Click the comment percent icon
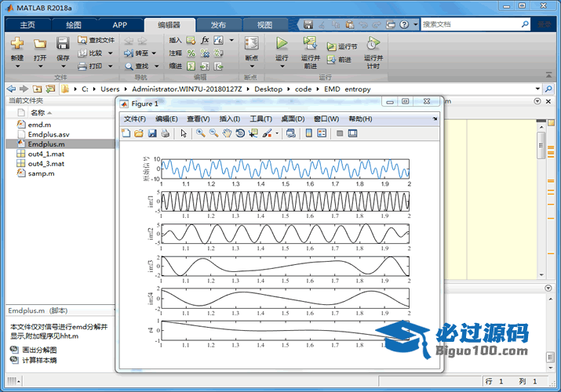The width and height of the screenshot is (561, 392). tap(191, 53)
